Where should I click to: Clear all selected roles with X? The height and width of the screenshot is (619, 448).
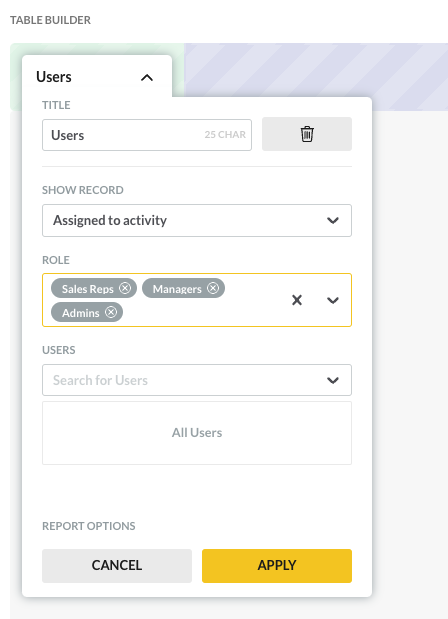(297, 300)
